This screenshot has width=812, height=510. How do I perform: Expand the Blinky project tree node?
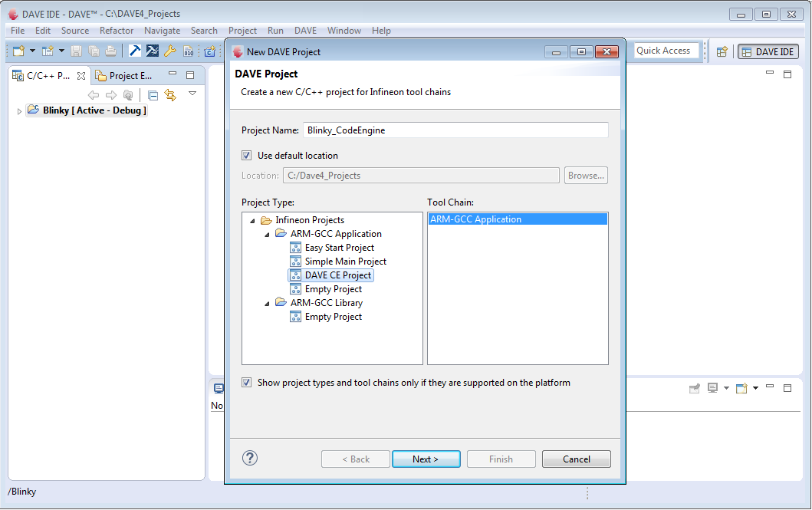[x=19, y=111]
